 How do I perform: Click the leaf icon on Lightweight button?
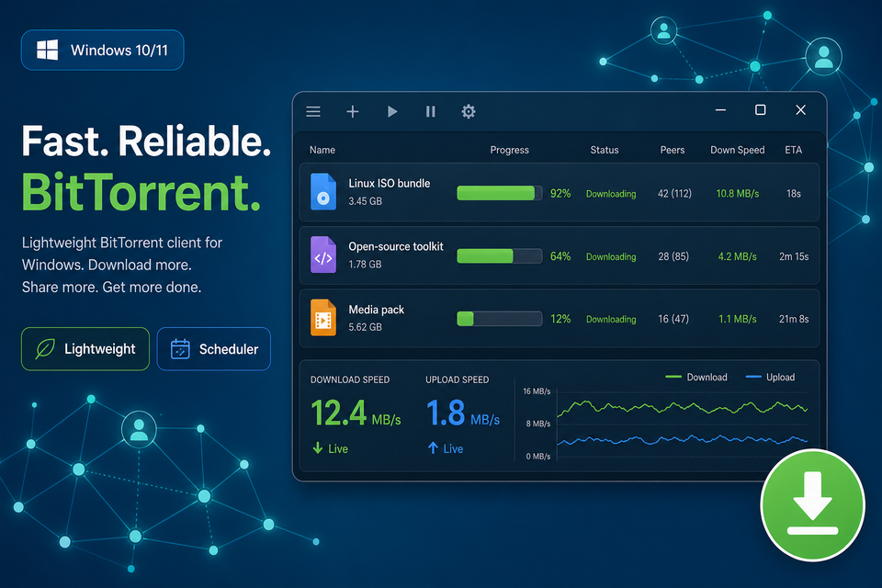click(45, 349)
